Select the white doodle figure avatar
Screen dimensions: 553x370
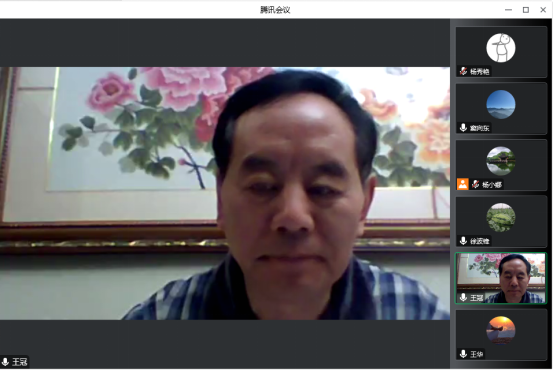(501, 48)
